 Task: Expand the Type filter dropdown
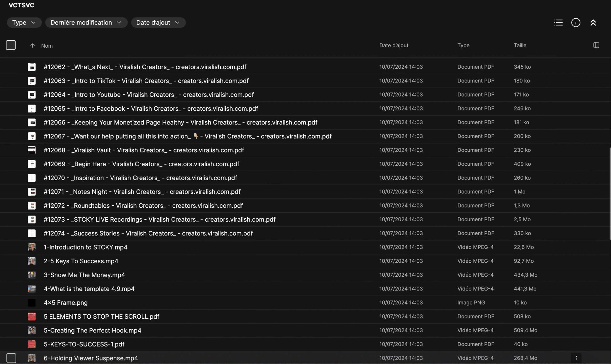(24, 23)
